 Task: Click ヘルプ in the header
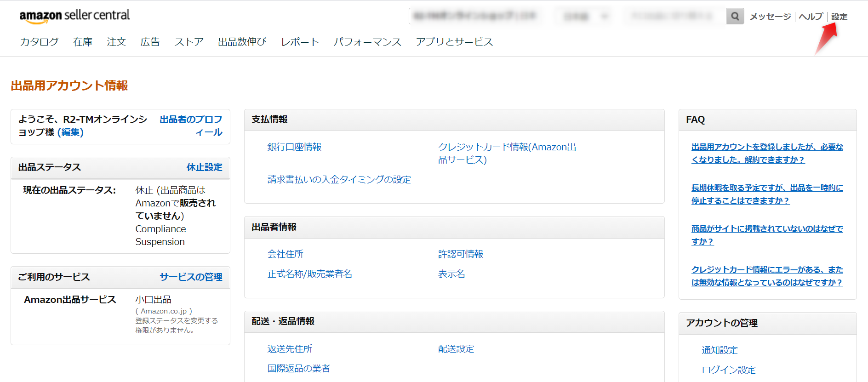coord(811,17)
